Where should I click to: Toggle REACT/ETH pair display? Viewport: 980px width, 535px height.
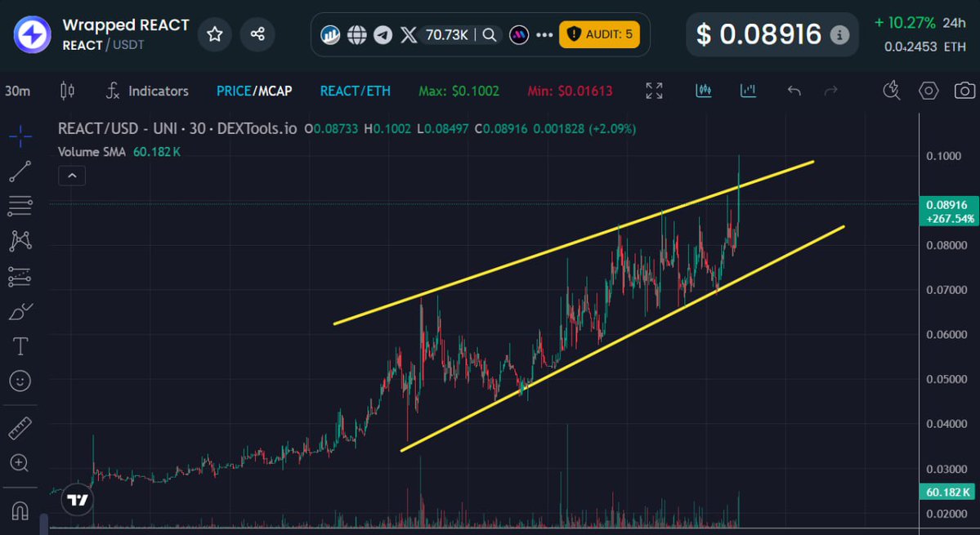click(x=355, y=91)
